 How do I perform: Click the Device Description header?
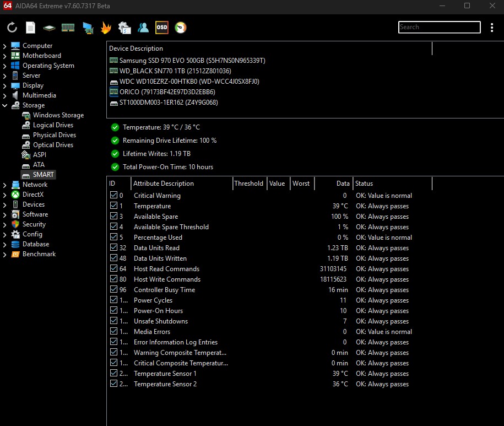point(269,48)
